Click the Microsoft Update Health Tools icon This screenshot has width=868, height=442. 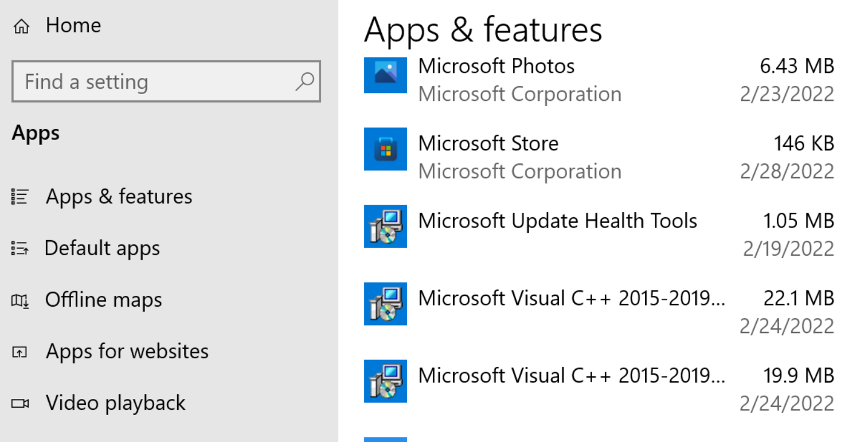385,226
